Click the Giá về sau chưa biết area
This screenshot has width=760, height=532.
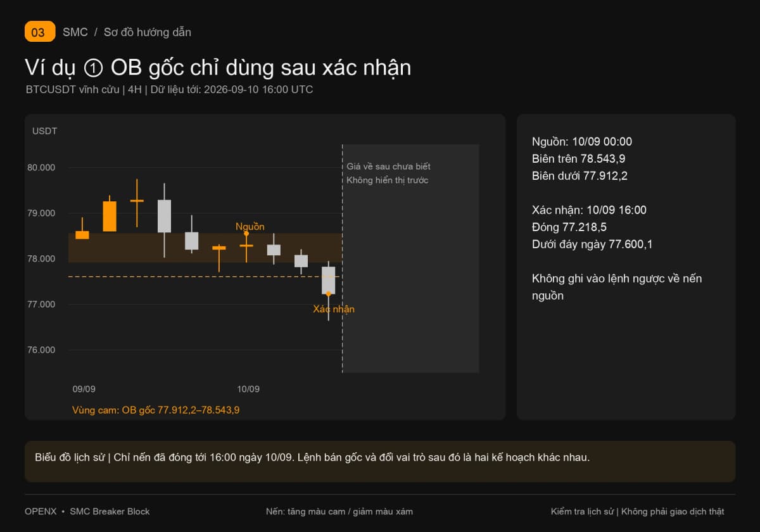click(411, 258)
